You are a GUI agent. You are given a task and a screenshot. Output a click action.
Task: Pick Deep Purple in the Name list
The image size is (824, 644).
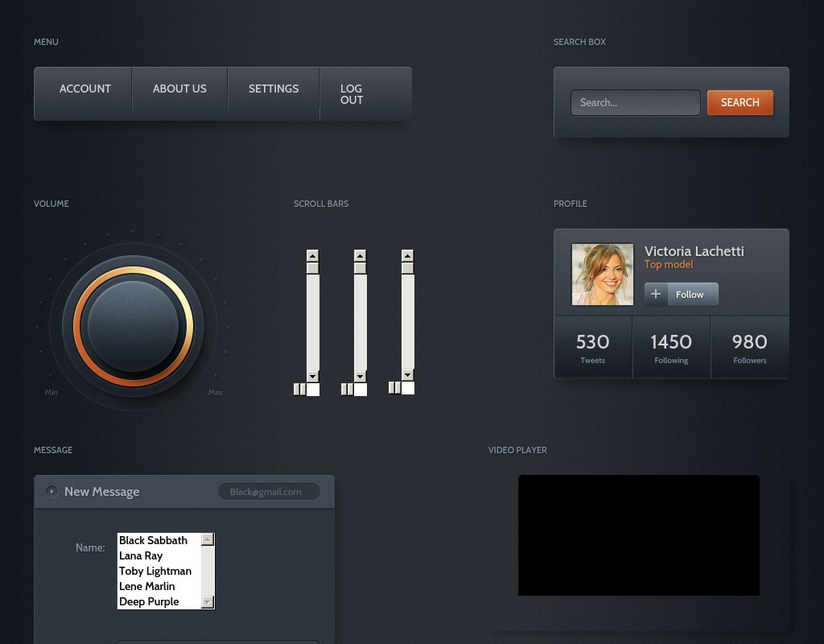pyautogui.click(x=149, y=601)
